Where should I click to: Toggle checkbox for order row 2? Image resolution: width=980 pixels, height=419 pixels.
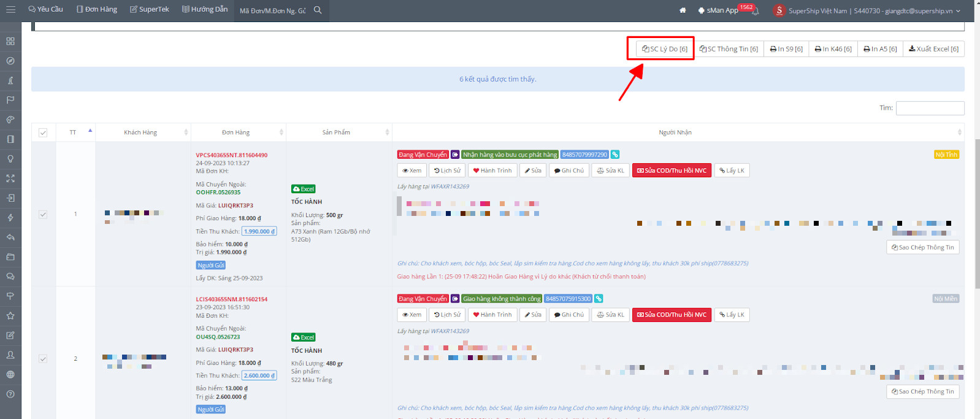pyautogui.click(x=43, y=358)
